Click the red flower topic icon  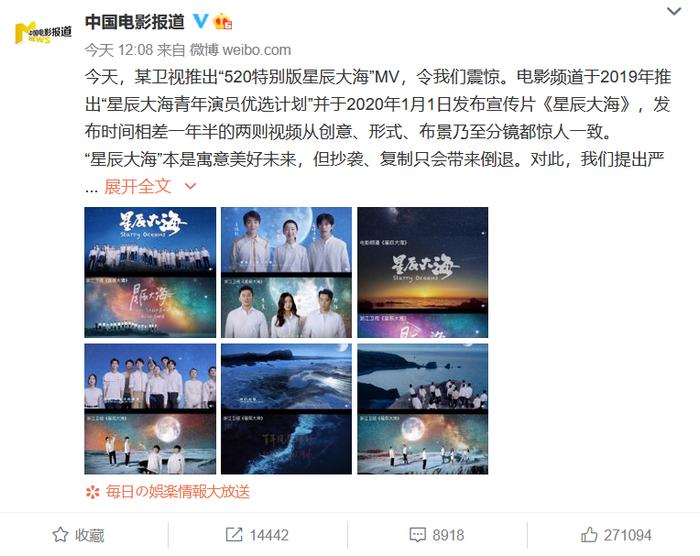92,492
